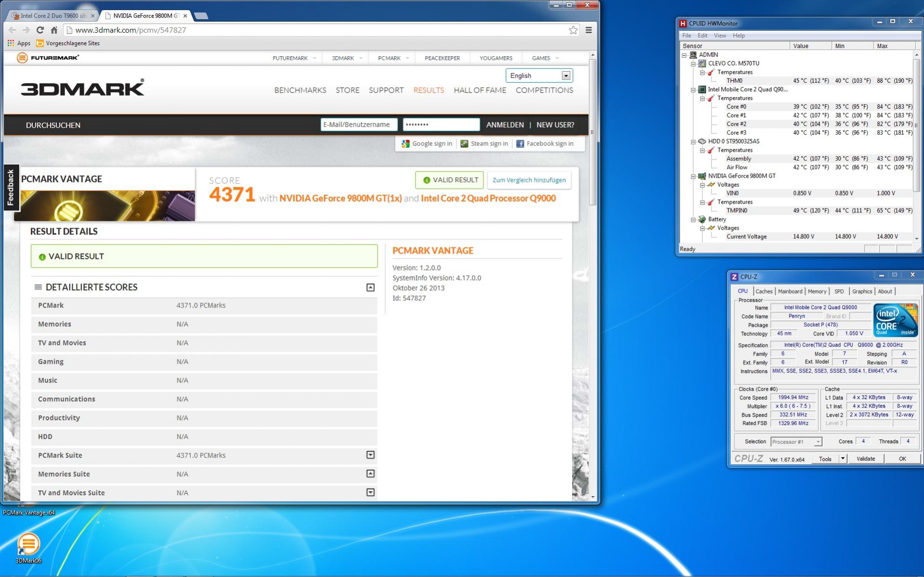Click Zum Vergleich hinzufügen button
Viewport: 924px width, 577px height.
(x=529, y=180)
